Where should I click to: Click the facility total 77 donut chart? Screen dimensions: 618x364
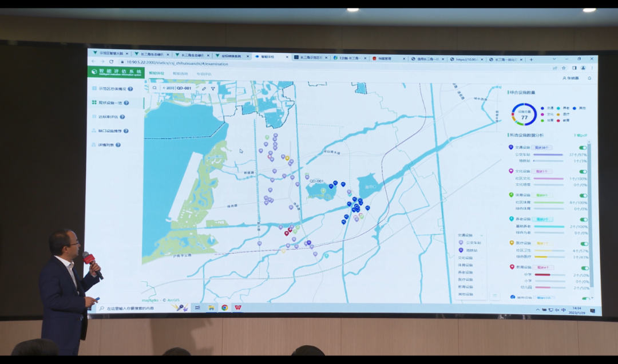coord(524,115)
